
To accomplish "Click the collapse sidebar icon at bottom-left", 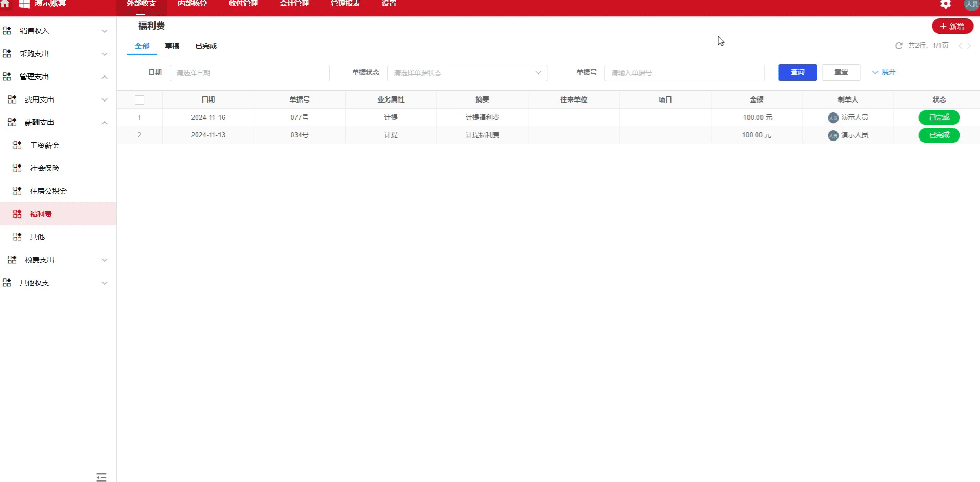I will [x=101, y=477].
